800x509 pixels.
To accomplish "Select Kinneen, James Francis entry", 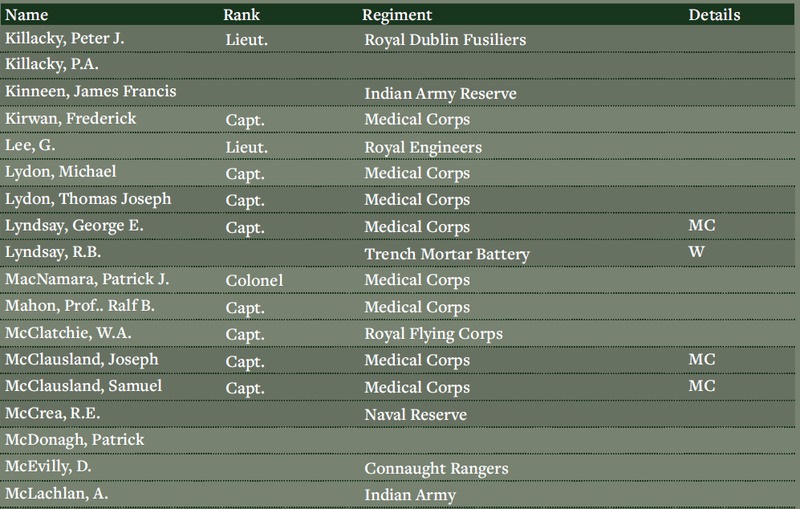I will (91, 91).
